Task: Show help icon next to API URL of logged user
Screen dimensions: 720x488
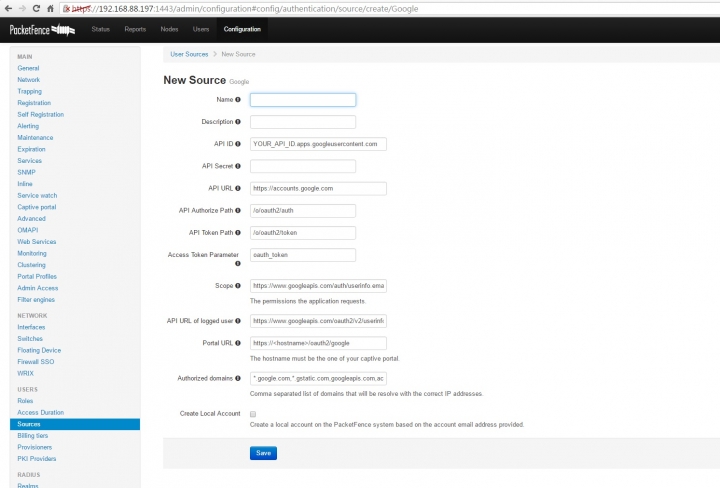Action: pos(238,321)
